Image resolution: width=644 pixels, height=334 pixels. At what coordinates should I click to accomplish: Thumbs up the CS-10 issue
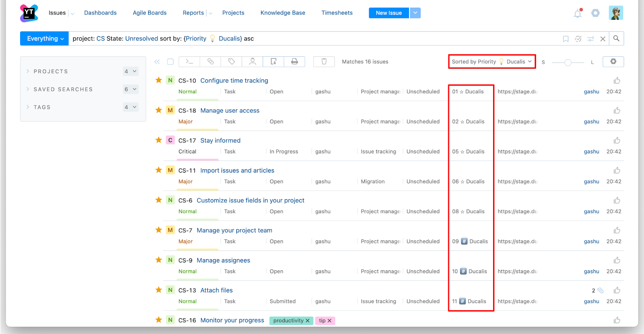pos(617,80)
